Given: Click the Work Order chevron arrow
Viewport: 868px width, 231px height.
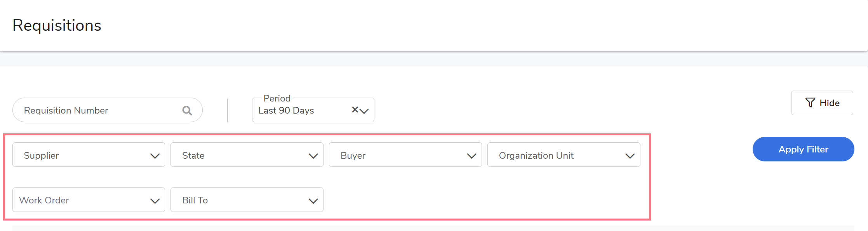Looking at the screenshot, I should 155,201.
